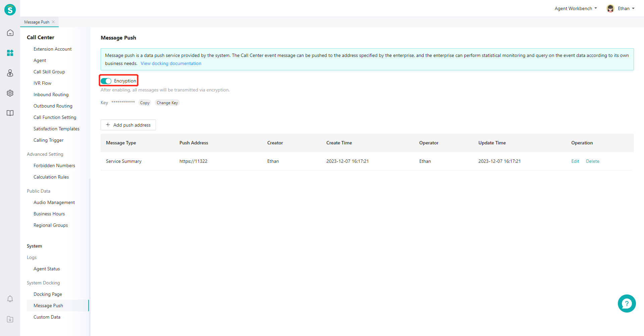Open the download tasks icon at sidebar bottom

pyautogui.click(x=10, y=319)
